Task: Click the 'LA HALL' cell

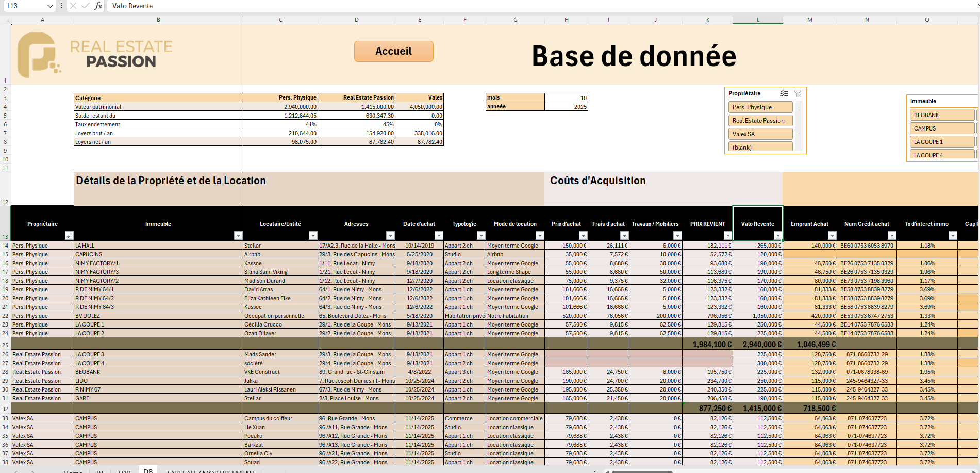Action: click(158, 246)
